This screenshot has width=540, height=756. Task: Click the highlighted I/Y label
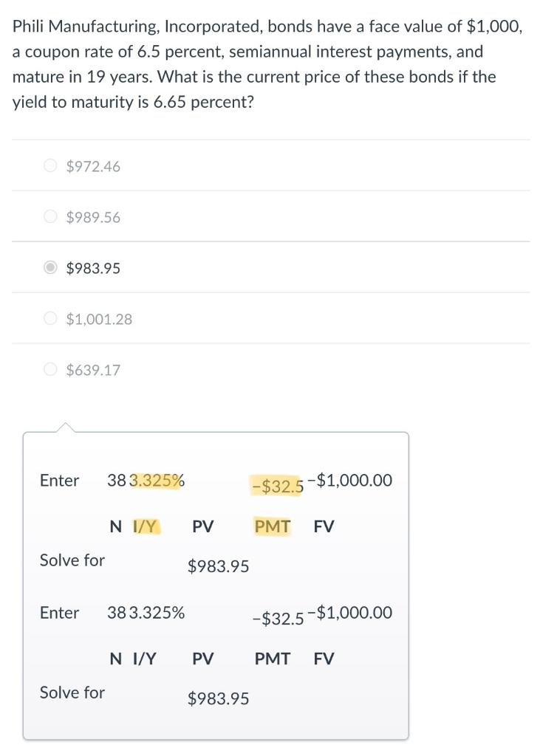[145, 526]
